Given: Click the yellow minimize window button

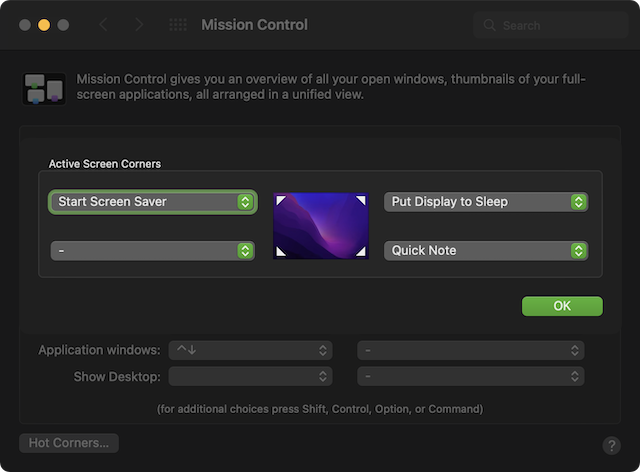Looking at the screenshot, I should point(44,25).
